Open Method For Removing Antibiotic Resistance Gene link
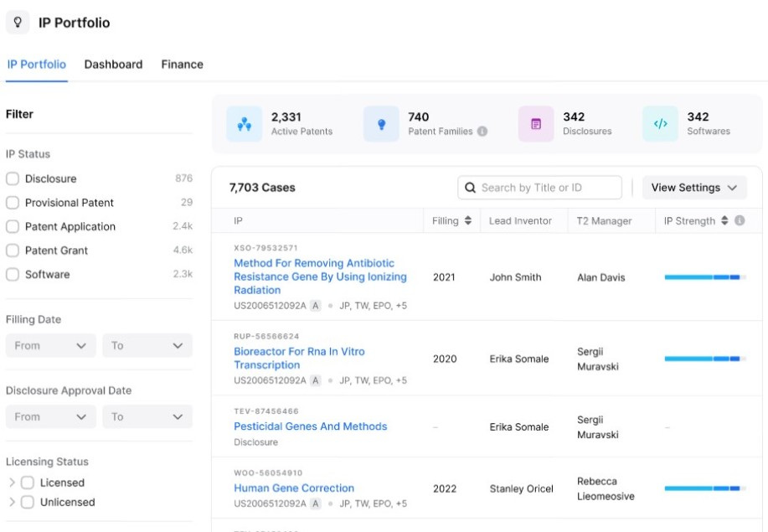 click(320, 276)
